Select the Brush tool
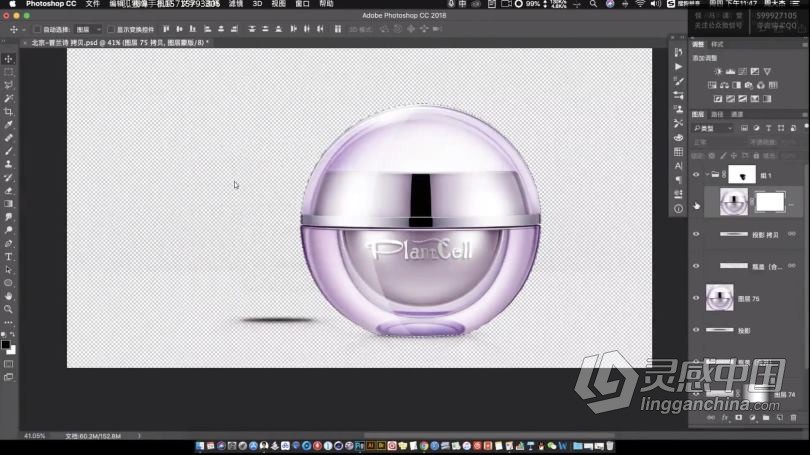Screen dimensions: 810x455 point(8,151)
